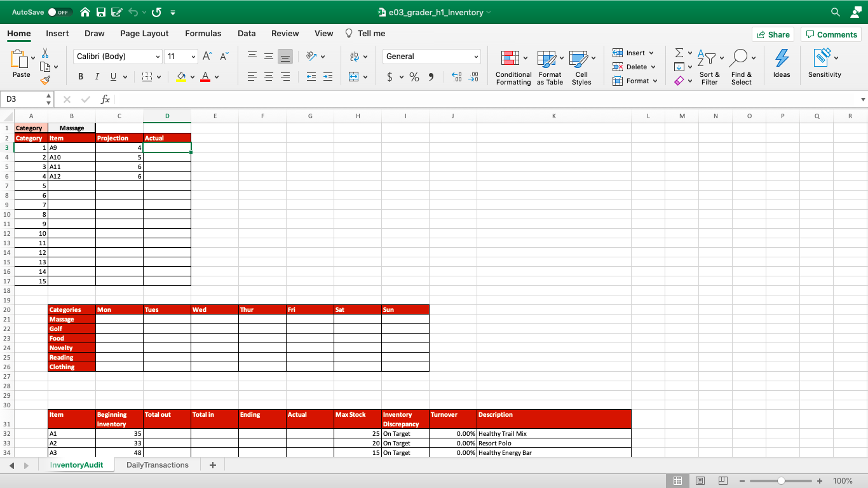868x488 pixels.
Task: Click the Percent Style icon
Action: point(413,77)
